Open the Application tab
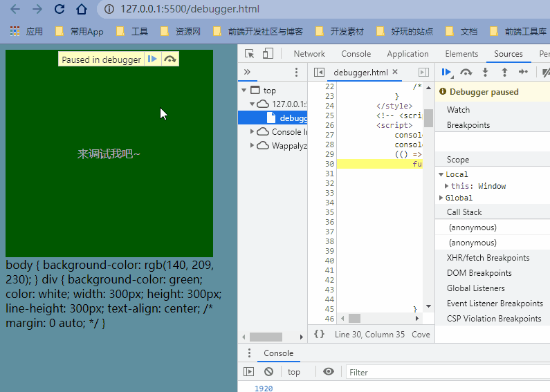The width and height of the screenshot is (550, 392). tap(408, 54)
